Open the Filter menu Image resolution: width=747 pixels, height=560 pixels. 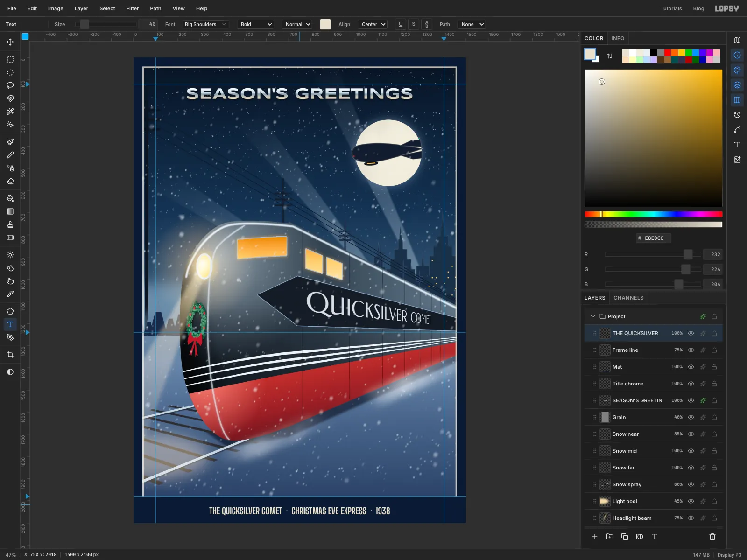click(x=133, y=8)
